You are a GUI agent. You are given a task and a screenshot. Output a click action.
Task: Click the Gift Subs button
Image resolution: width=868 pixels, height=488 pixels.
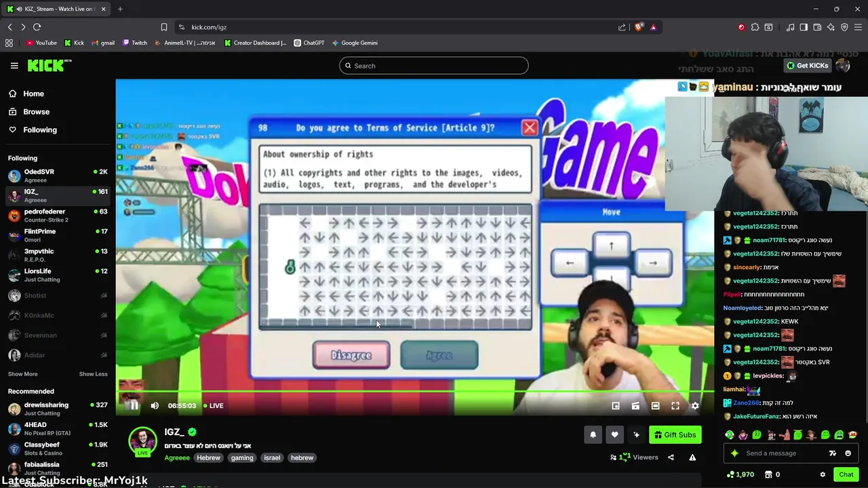click(675, 435)
